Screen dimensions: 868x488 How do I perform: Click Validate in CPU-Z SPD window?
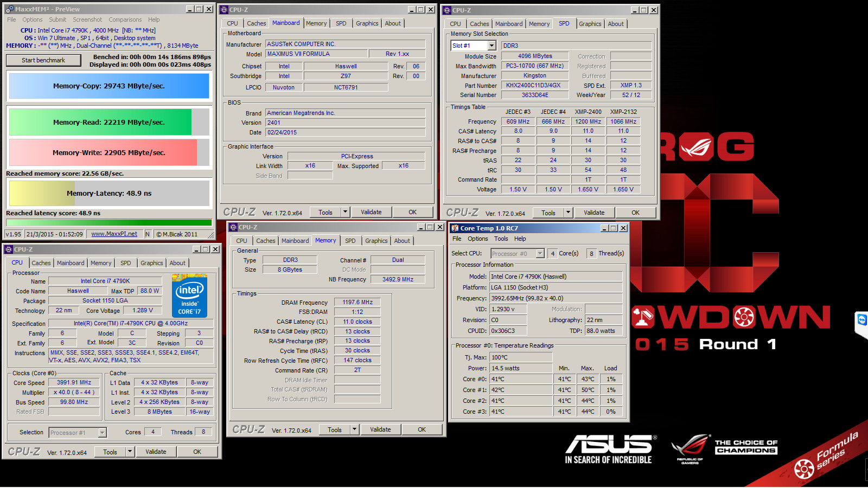pyautogui.click(x=594, y=213)
